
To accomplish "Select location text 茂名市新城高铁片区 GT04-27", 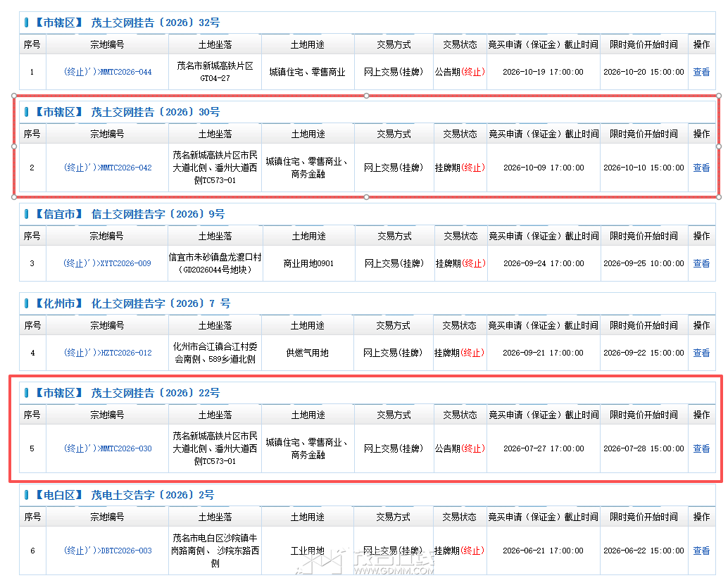I will tap(215, 72).
